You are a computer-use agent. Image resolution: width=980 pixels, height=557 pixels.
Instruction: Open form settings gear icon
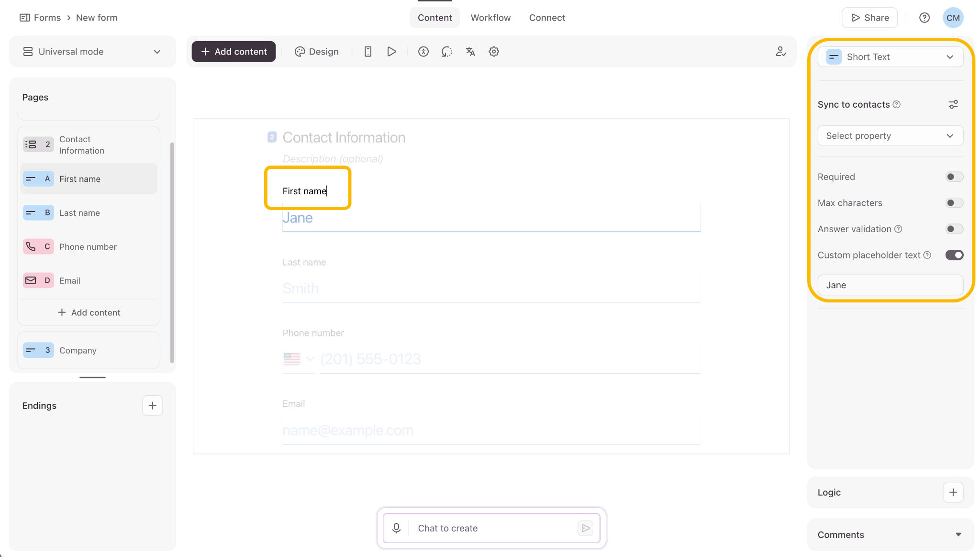point(494,52)
